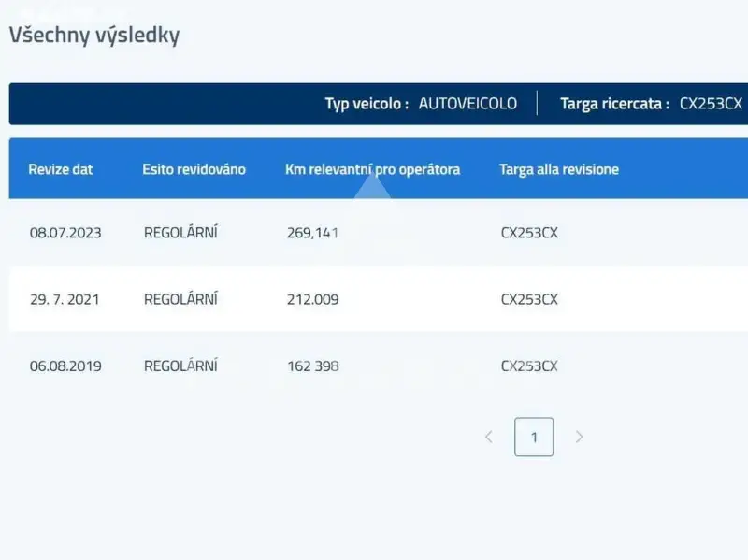Sort by Esito revidováno column header

[194, 169]
